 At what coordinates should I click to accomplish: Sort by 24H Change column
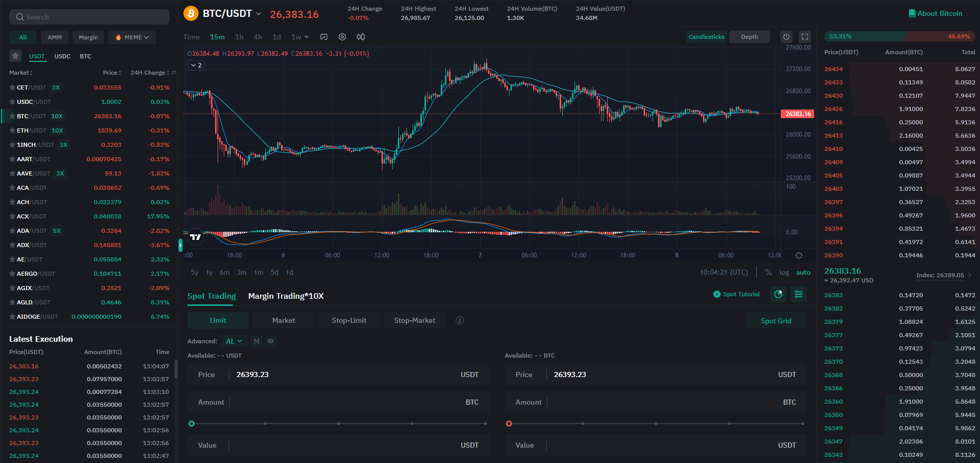150,73
